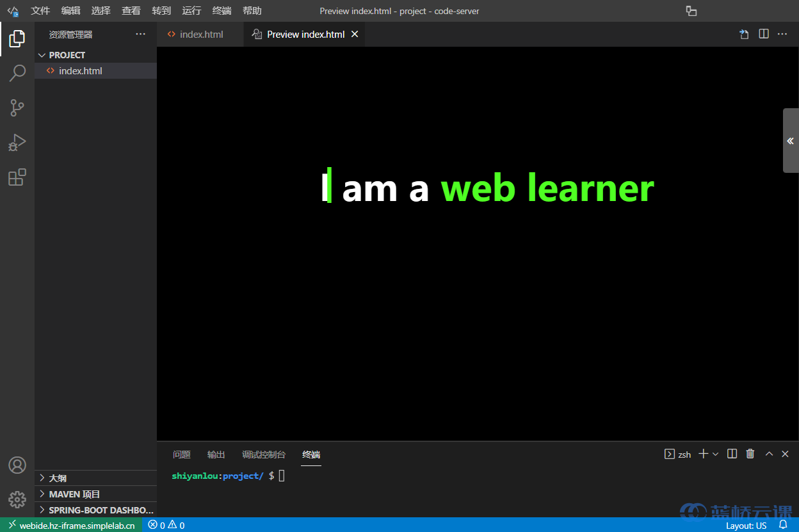Open the Run and Debug view

click(x=17, y=142)
